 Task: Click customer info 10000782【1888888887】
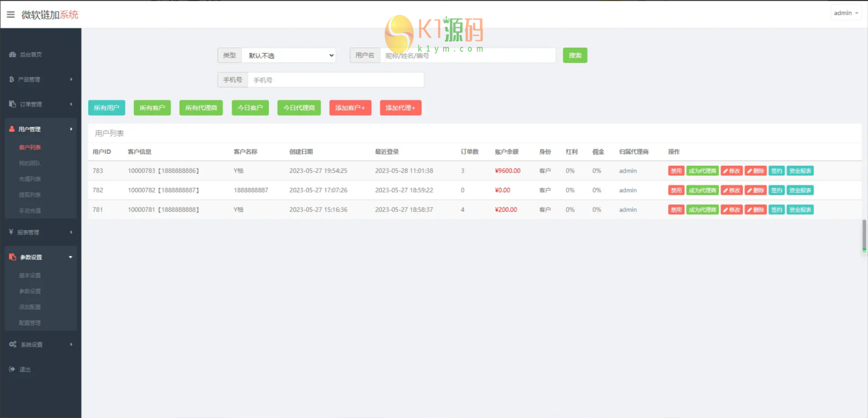tap(164, 190)
